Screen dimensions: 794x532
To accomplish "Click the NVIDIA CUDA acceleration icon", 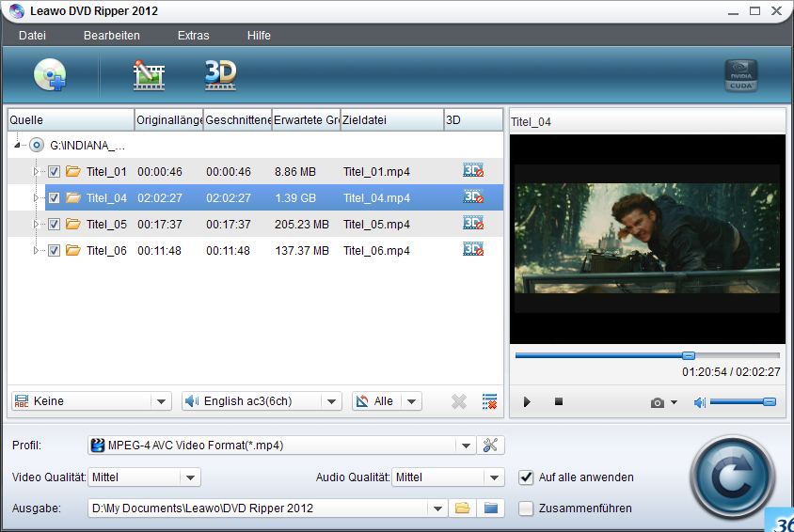I will 740,76.
